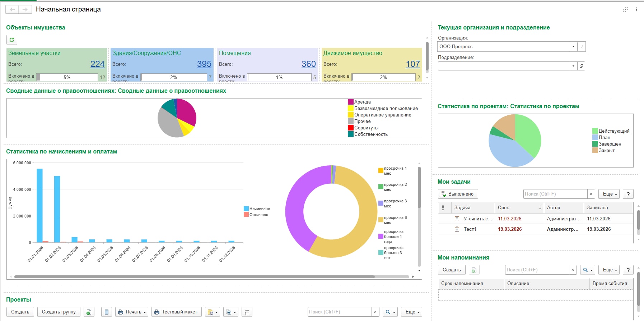
Task: Copy link to this page icon
Action: (x=625, y=9)
